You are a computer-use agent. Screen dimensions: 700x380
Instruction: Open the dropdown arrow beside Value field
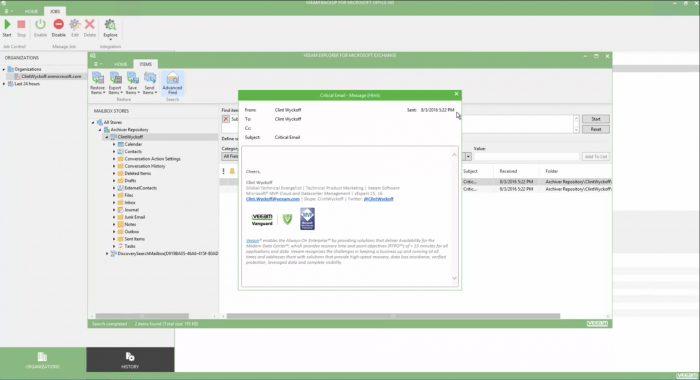(x=468, y=157)
